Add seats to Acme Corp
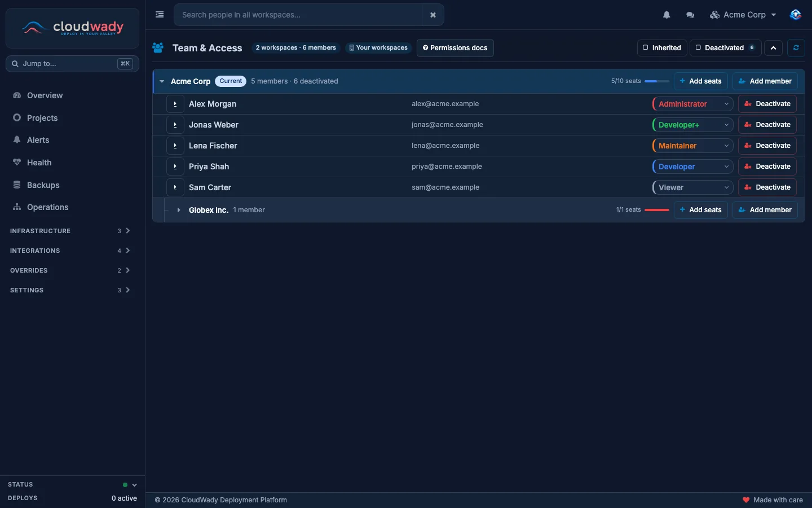This screenshot has width=812, height=508. [701, 81]
